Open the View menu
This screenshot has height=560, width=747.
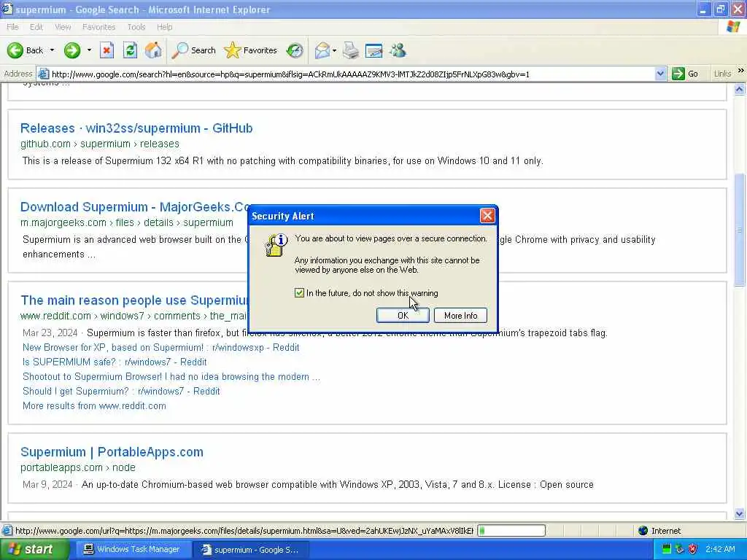click(x=63, y=27)
